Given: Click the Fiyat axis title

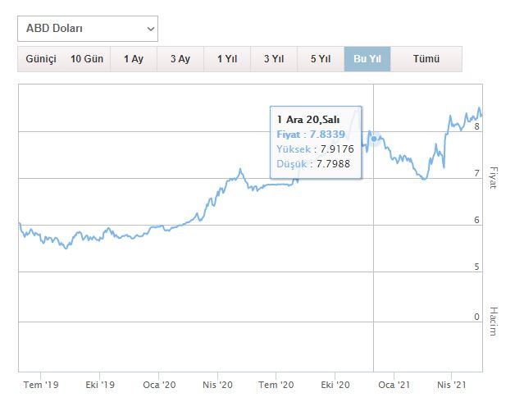Looking at the screenshot, I should (493, 176).
